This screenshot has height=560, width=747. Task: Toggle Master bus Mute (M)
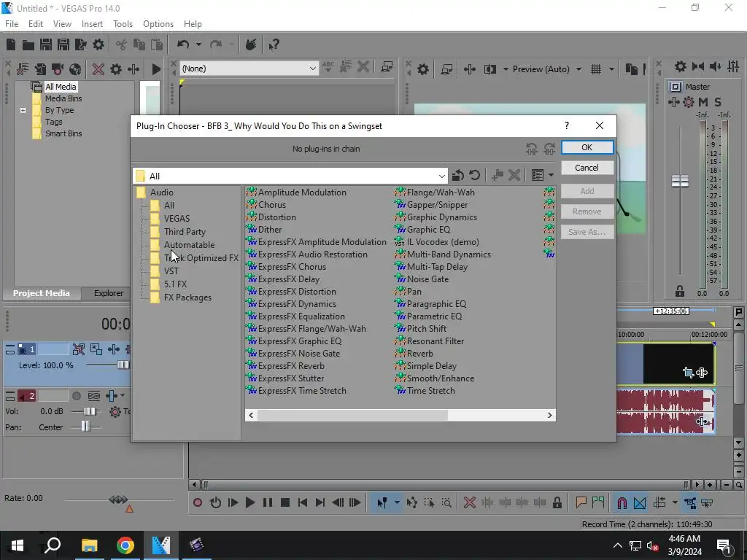click(x=703, y=102)
